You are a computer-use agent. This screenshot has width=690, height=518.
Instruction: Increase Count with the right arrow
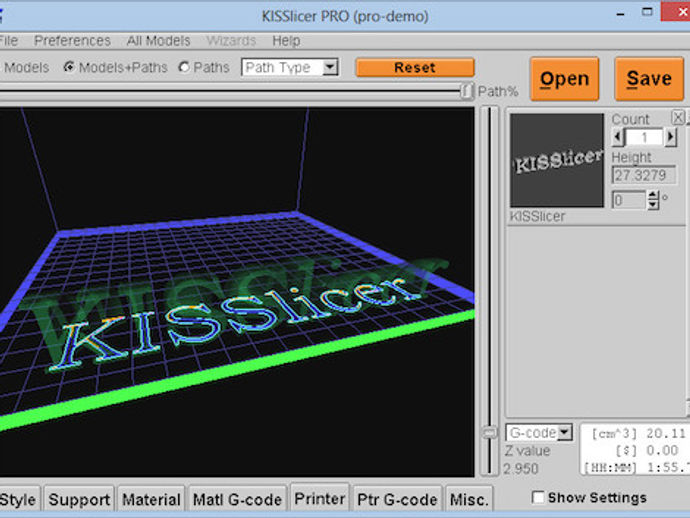(x=670, y=137)
